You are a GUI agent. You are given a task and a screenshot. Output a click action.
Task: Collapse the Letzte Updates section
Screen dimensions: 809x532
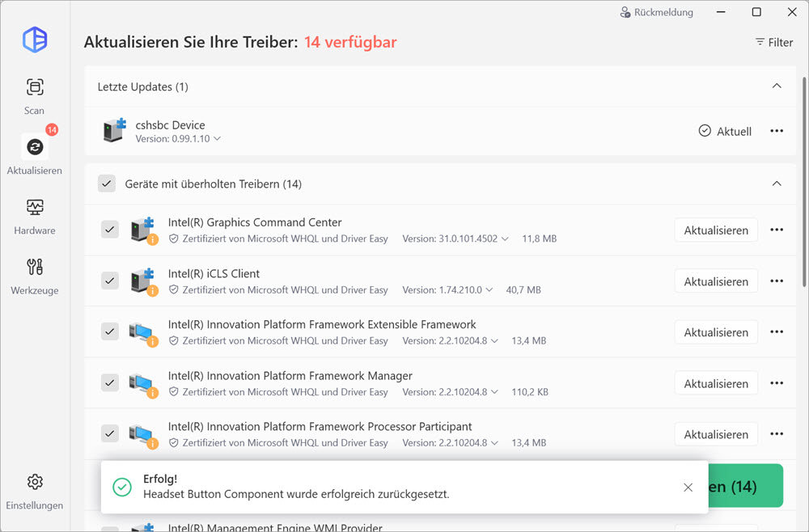pos(777,86)
